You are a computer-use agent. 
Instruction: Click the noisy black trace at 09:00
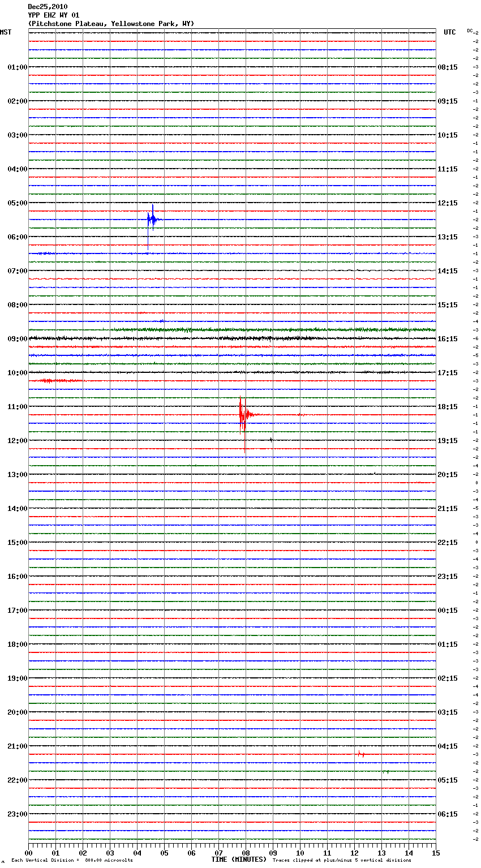coord(232,338)
